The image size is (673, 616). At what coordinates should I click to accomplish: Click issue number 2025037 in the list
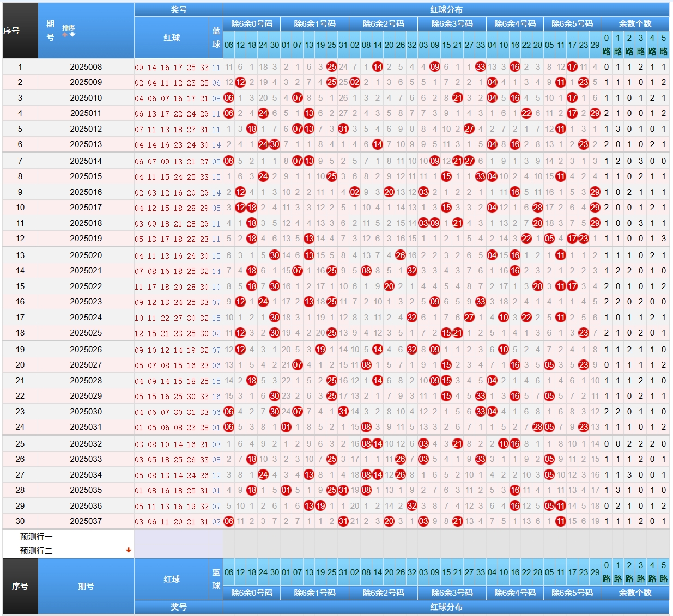(86, 521)
